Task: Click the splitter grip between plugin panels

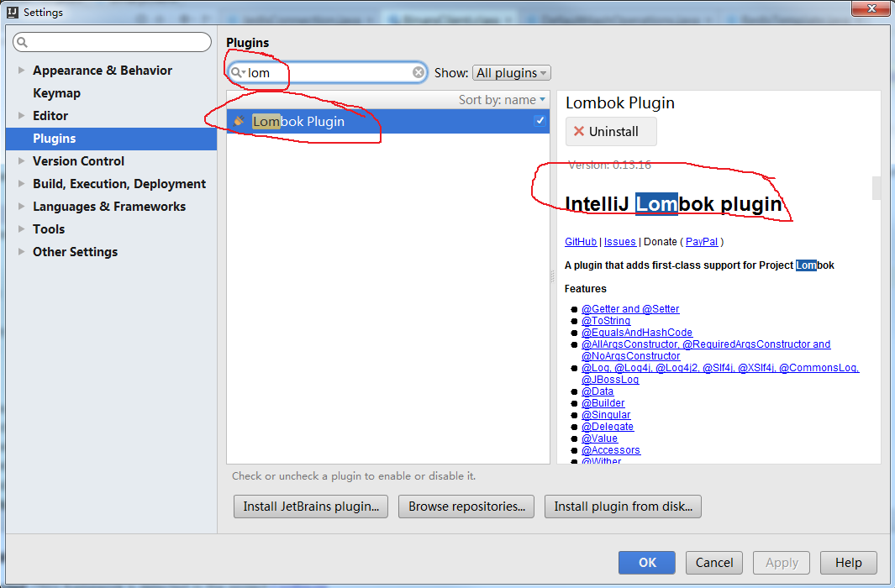Action: click(552, 276)
